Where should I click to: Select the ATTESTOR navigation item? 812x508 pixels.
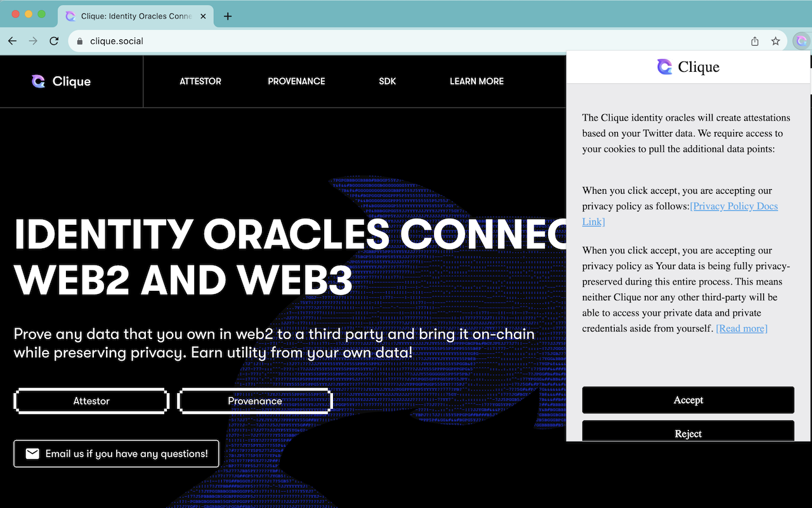click(200, 81)
